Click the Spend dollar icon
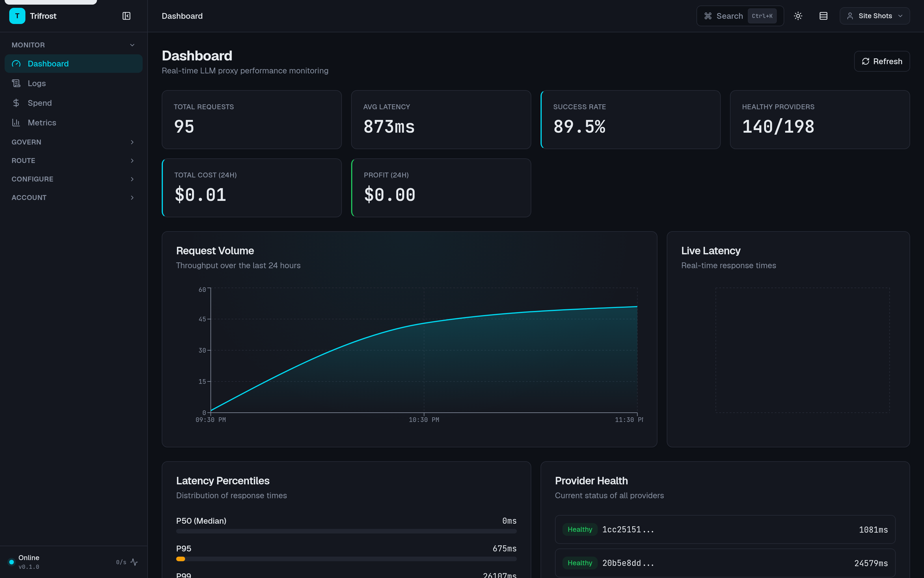Viewport: 924px width, 578px height. click(16, 103)
